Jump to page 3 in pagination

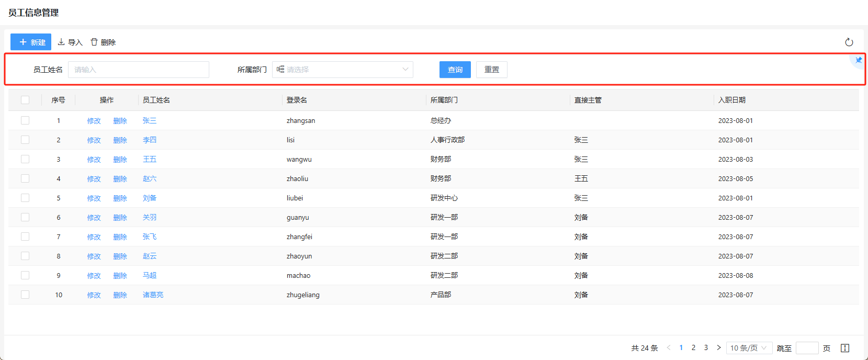[x=706, y=347]
